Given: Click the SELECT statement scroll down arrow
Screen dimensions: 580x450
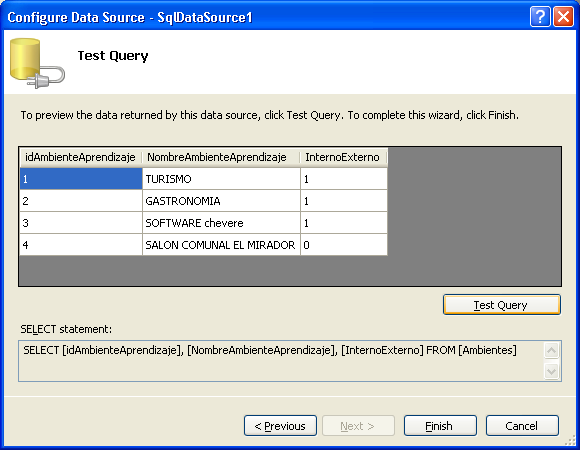Looking at the screenshot, I should click(x=552, y=371).
